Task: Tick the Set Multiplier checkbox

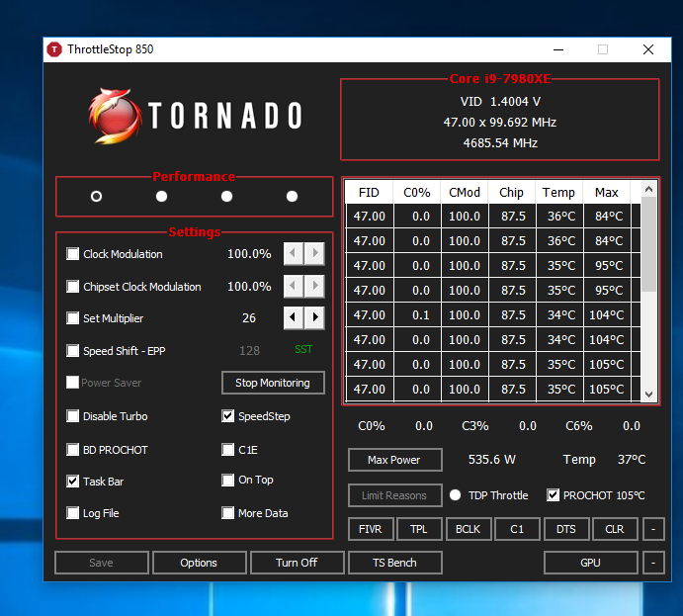Action: pos(73,318)
